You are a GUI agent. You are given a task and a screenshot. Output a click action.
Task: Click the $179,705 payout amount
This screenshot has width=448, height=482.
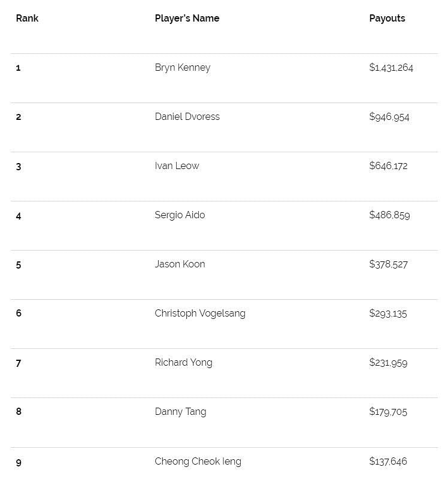pyautogui.click(x=388, y=412)
